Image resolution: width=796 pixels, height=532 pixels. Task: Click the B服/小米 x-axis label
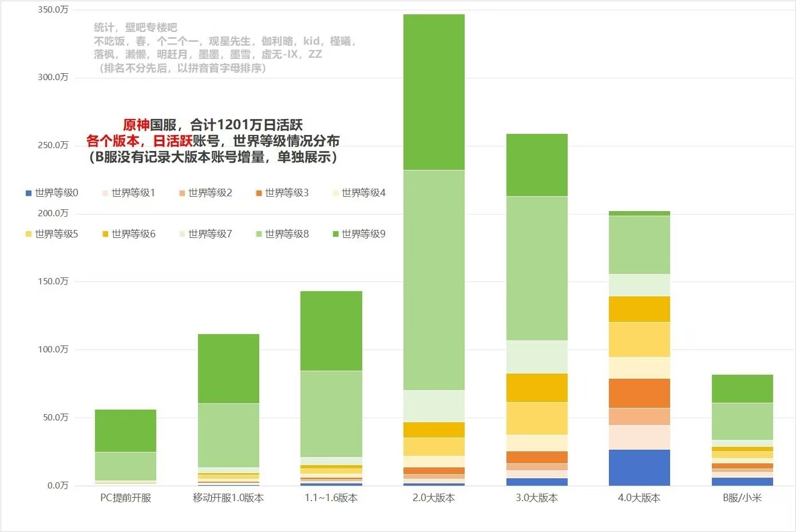tap(742, 498)
